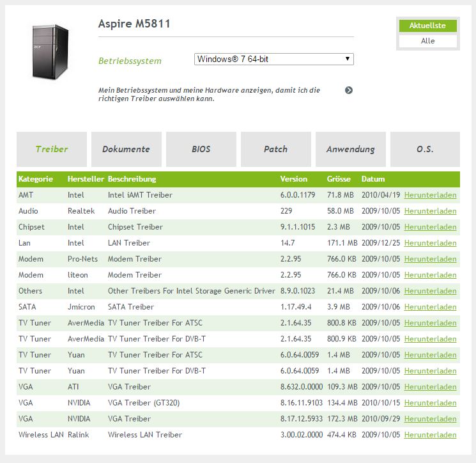The image size is (476, 463).
Task: Download NVIDIA VGA Treiber version 8.17.12.5933
Action: click(430, 419)
